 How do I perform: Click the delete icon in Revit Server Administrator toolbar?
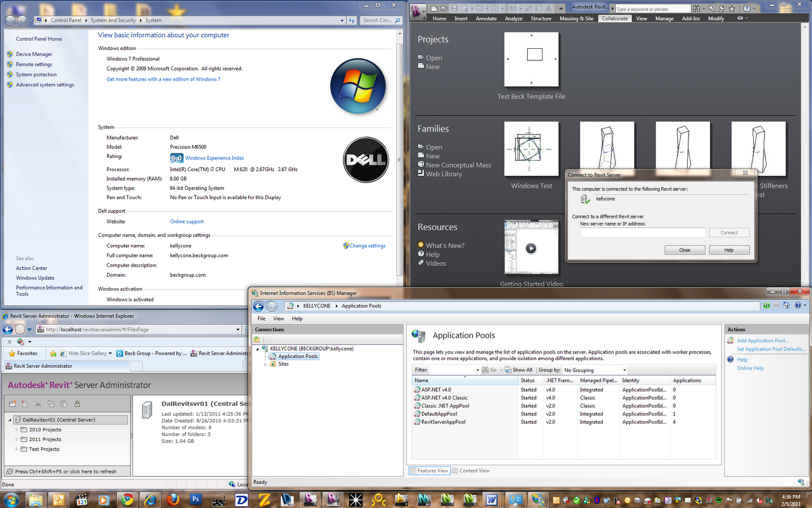pos(25,404)
